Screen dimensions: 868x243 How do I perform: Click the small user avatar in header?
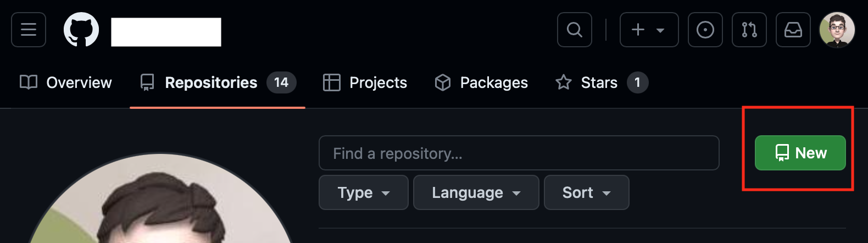coord(837,30)
